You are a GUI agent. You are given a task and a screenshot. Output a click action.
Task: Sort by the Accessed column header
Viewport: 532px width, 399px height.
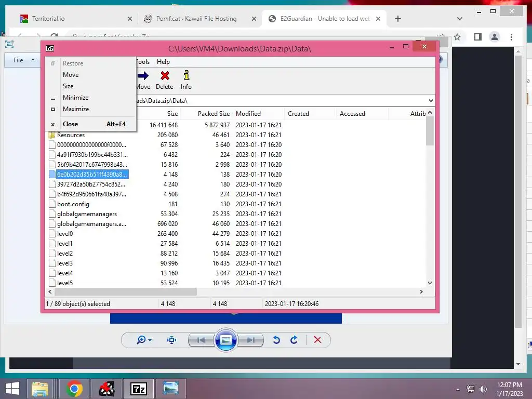pos(353,114)
